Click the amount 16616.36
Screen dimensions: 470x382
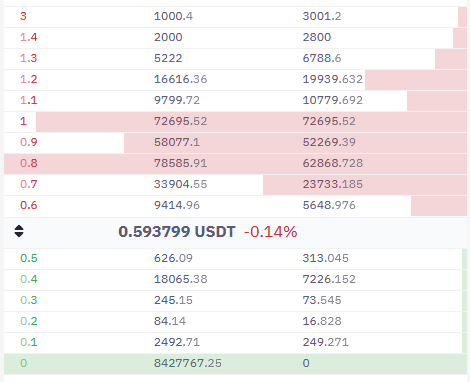(x=180, y=79)
